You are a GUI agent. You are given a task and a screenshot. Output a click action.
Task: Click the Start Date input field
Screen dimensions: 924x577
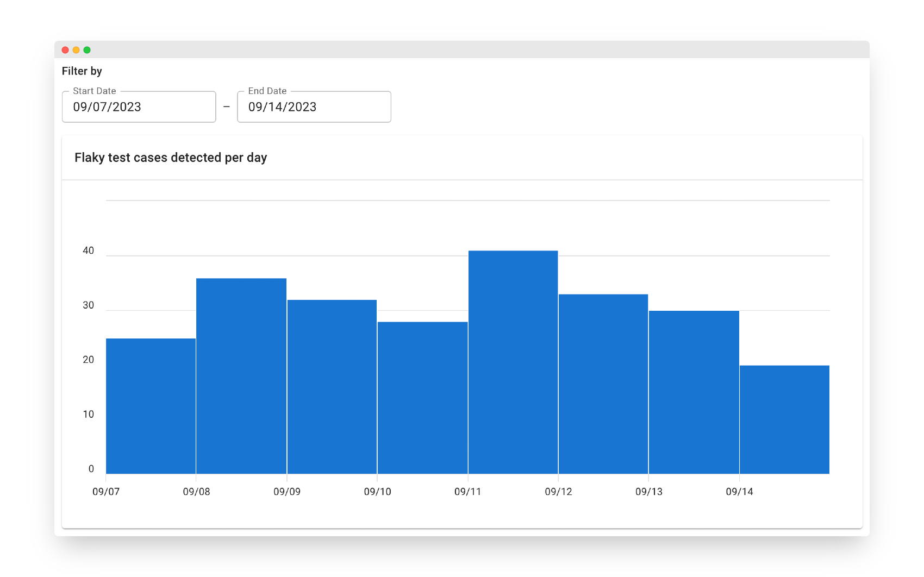139,107
